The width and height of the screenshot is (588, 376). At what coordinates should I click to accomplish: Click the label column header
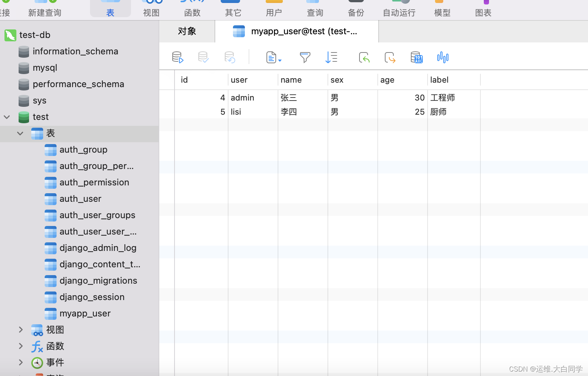coord(454,80)
